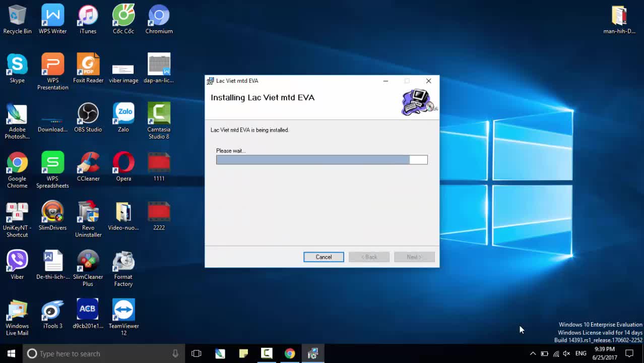Open the clock showing 9:39 PM

point(605,353)
